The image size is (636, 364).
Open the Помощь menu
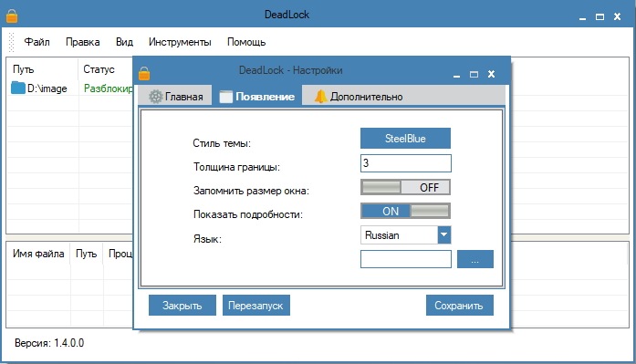tap(246, 42)
